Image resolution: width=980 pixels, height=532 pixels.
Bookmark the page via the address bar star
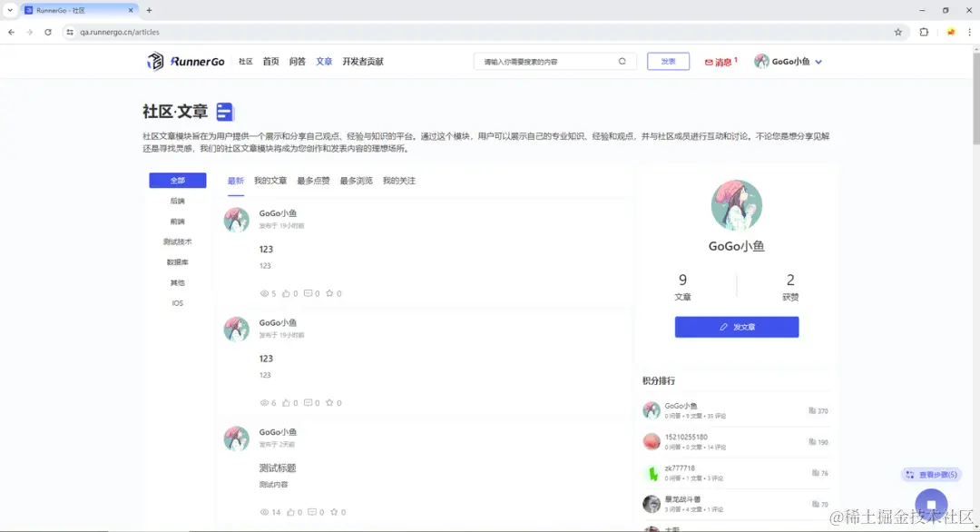[898, 31]
